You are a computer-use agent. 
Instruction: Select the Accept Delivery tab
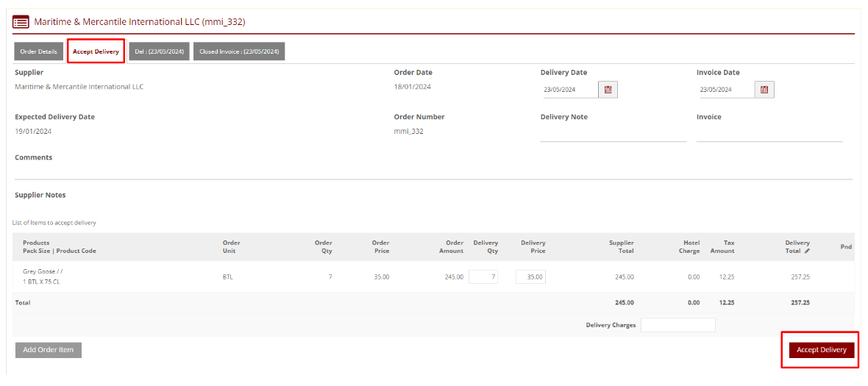96,51
